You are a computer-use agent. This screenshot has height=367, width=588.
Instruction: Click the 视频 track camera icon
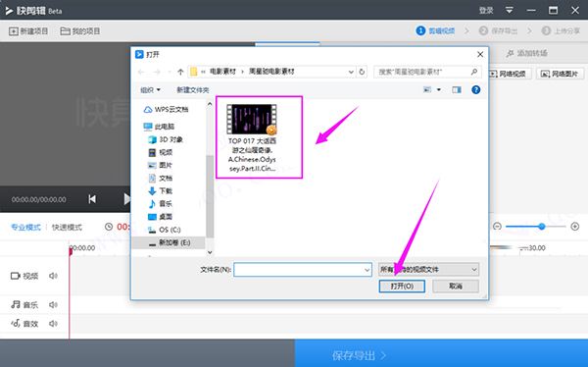click(16, 276)
